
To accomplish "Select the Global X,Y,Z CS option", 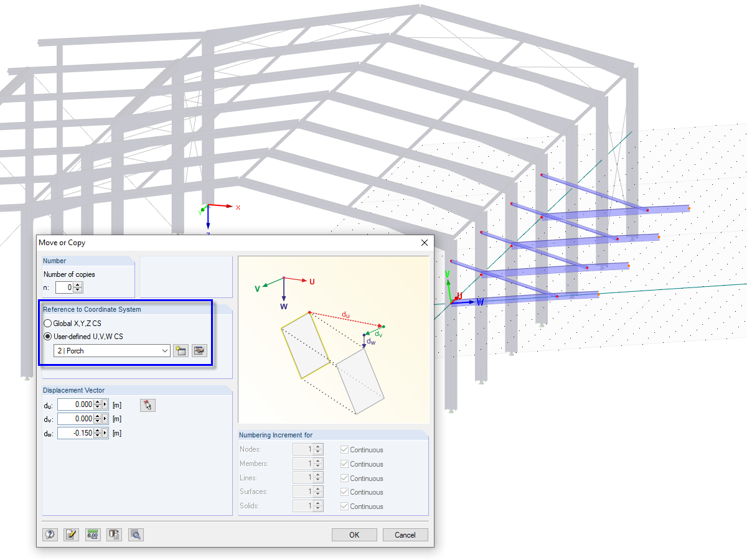I will (48, 323).
